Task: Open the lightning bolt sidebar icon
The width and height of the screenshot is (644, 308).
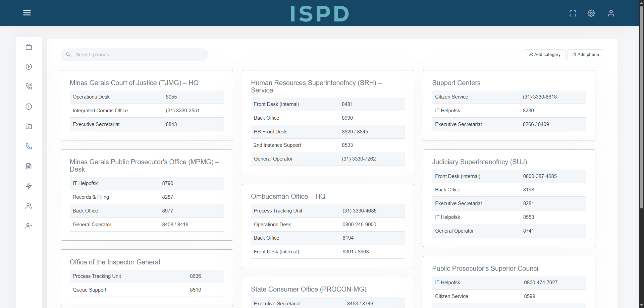Action: point(29,186)
